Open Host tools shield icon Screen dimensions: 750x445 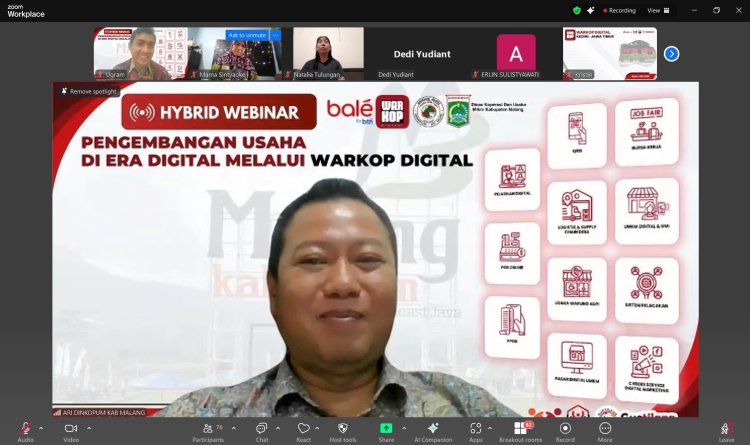click(343, 428)
